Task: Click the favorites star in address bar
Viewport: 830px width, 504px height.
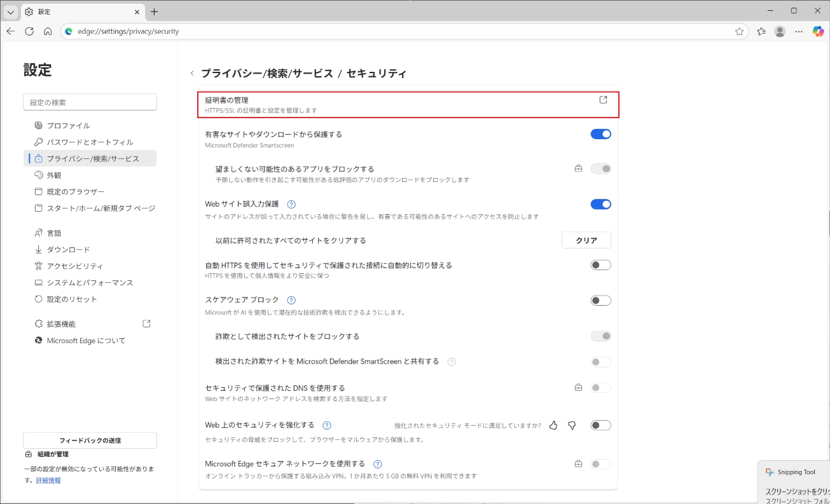Action: click(x=739, y=31)
